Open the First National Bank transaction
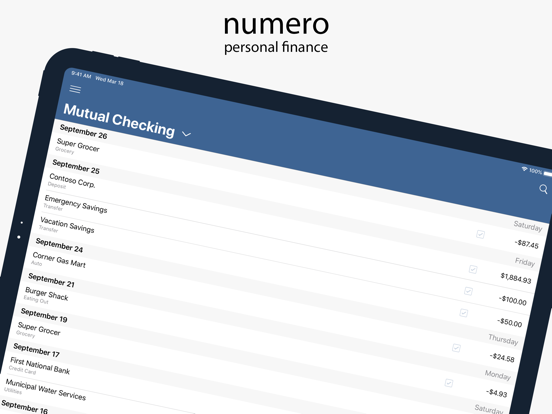 coord(40,366)
